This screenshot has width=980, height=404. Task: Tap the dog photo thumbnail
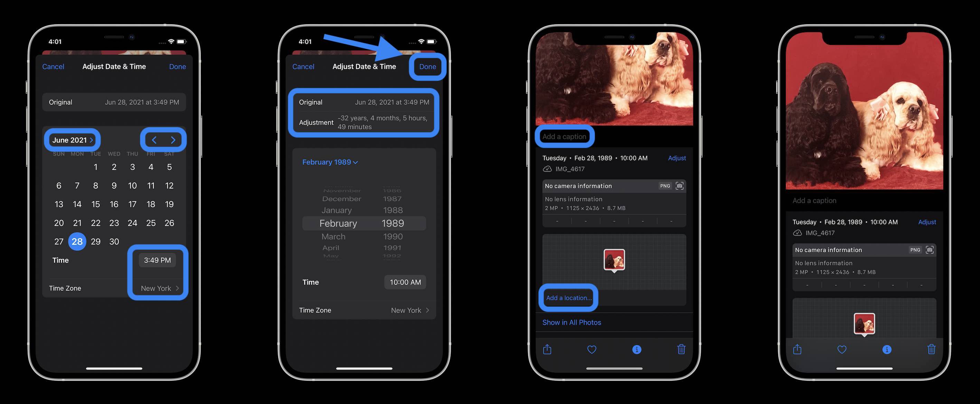(614, 259)
